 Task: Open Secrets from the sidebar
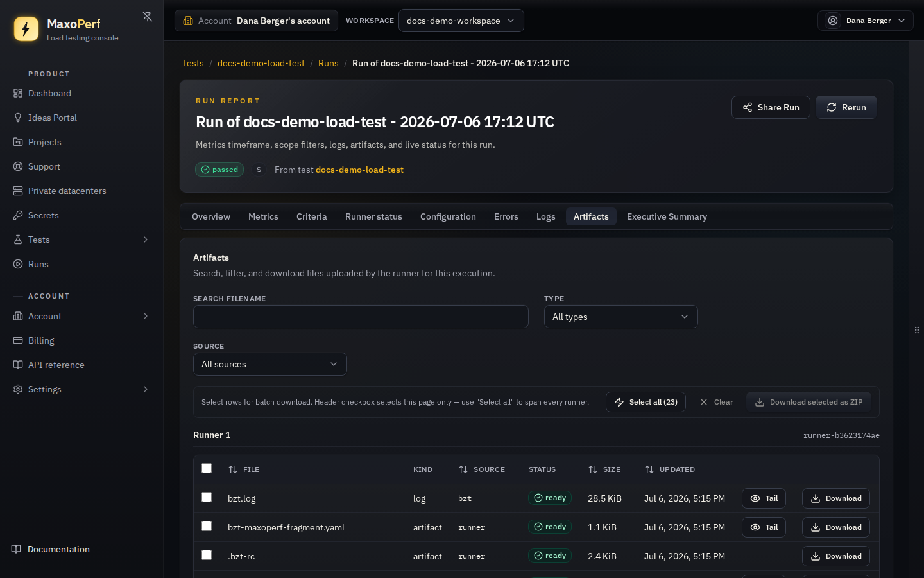click(x=44, y=215)
